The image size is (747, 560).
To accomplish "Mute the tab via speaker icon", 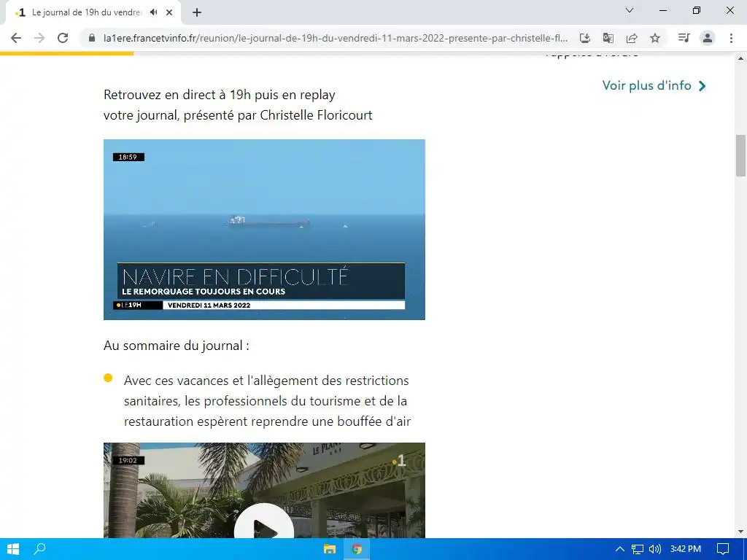I will pos(153,12).
